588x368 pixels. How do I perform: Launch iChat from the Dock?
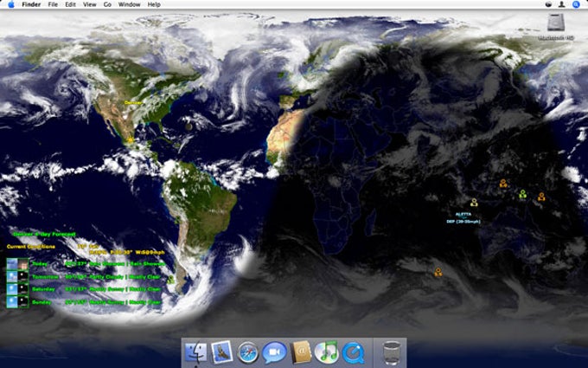[274, 353]
